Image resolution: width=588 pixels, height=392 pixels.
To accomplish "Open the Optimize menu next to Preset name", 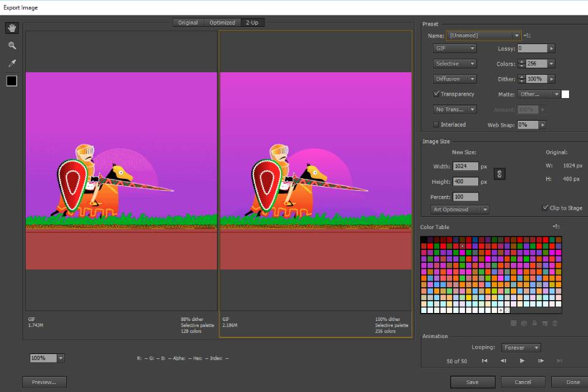I will (x=528, y=35).
